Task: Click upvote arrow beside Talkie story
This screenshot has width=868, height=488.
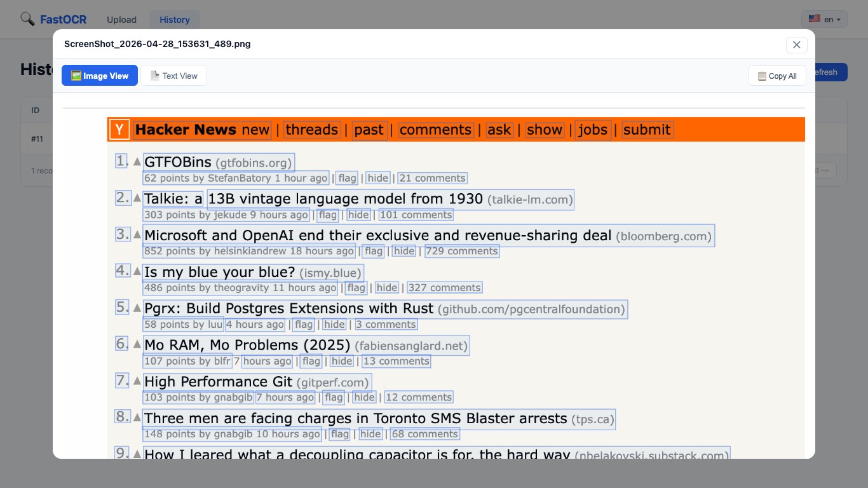Action: tap(137, 198)
